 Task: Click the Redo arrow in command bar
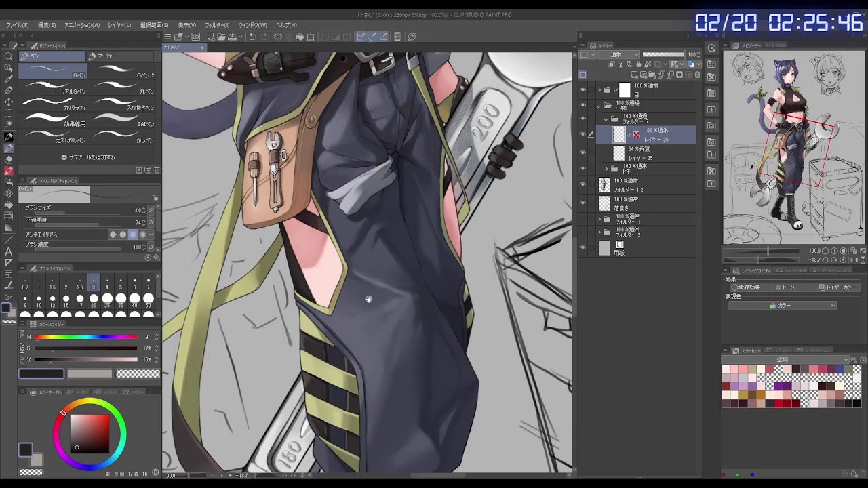coord(263,37)
